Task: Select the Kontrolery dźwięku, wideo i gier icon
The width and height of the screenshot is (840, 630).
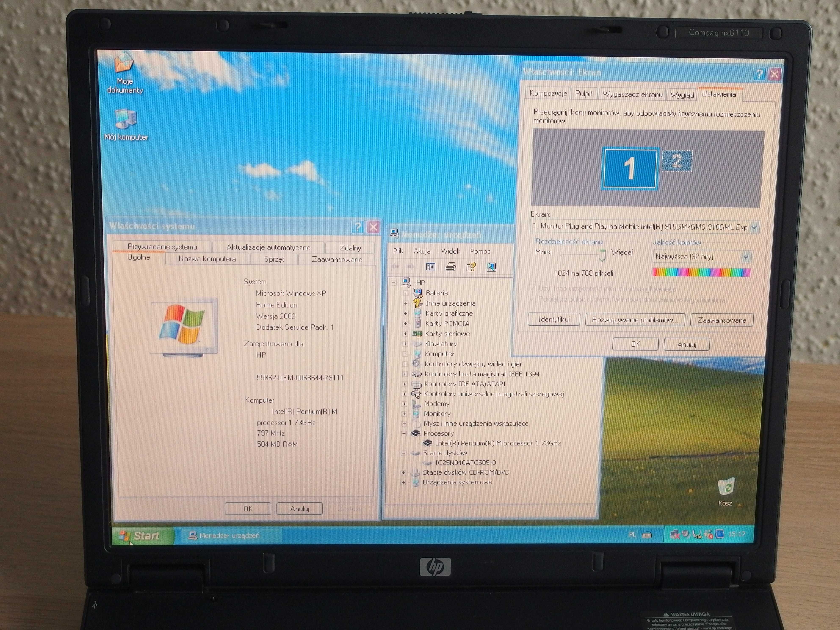Action: (417, 364)
